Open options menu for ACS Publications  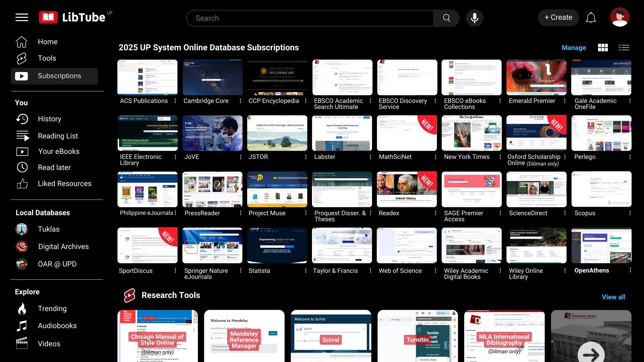click(x=175, y=101)
